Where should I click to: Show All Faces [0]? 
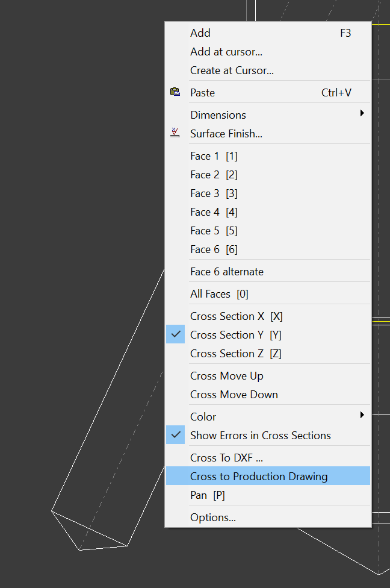pos(268,294)
